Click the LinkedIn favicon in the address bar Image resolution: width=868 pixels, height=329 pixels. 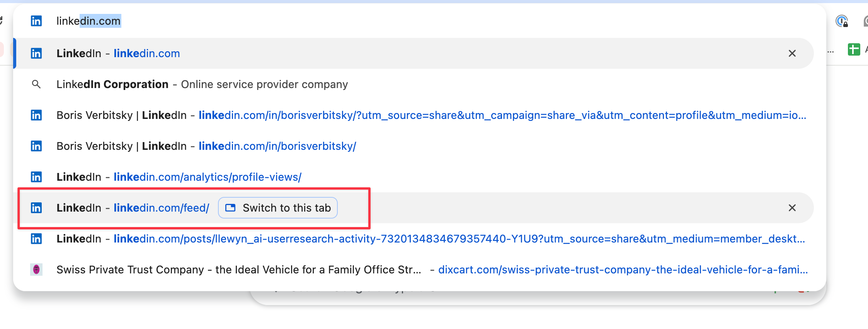tap(36, 21)
